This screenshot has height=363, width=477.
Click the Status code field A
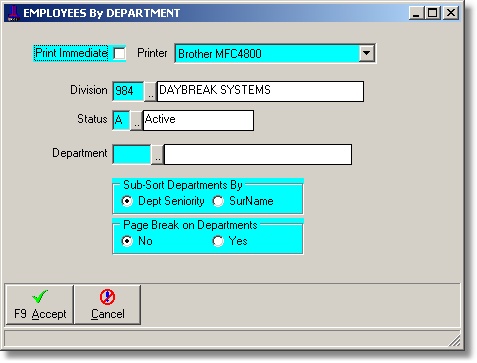coord(121,120)
